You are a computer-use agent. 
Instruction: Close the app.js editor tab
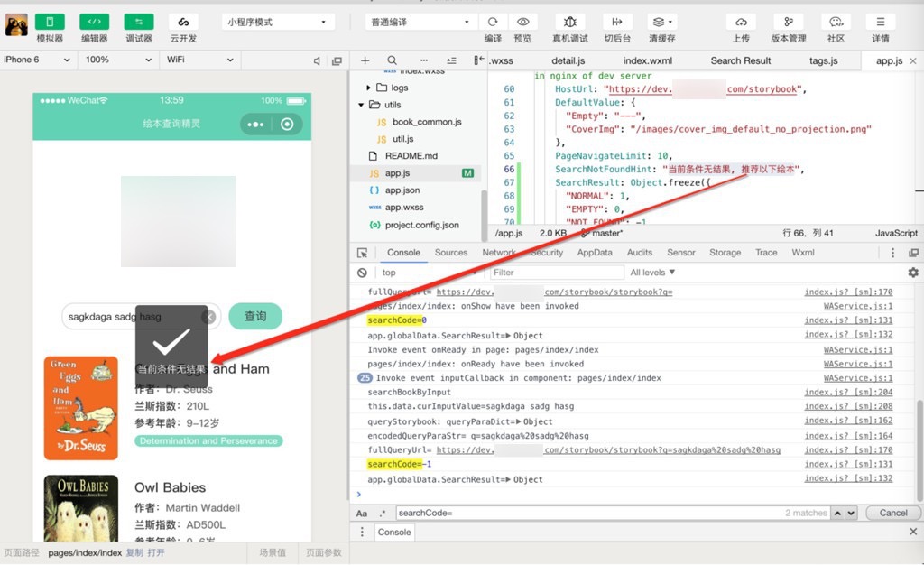click(x=913, y=60)
